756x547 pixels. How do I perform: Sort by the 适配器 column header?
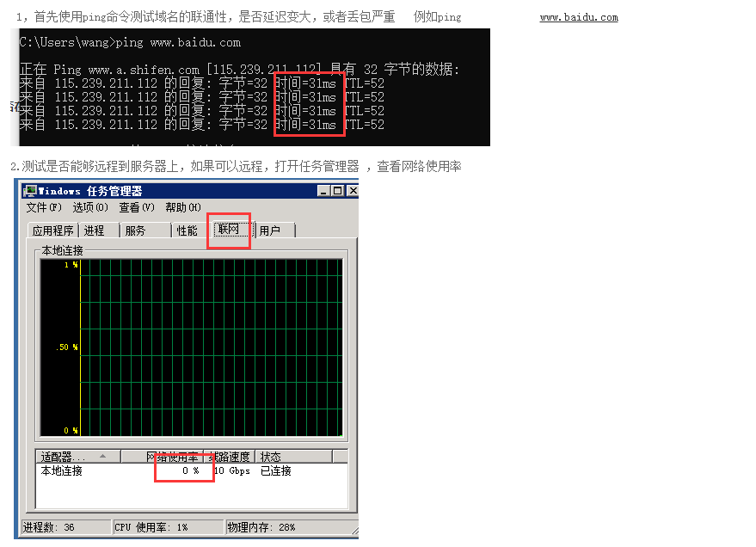pos(77,457)
